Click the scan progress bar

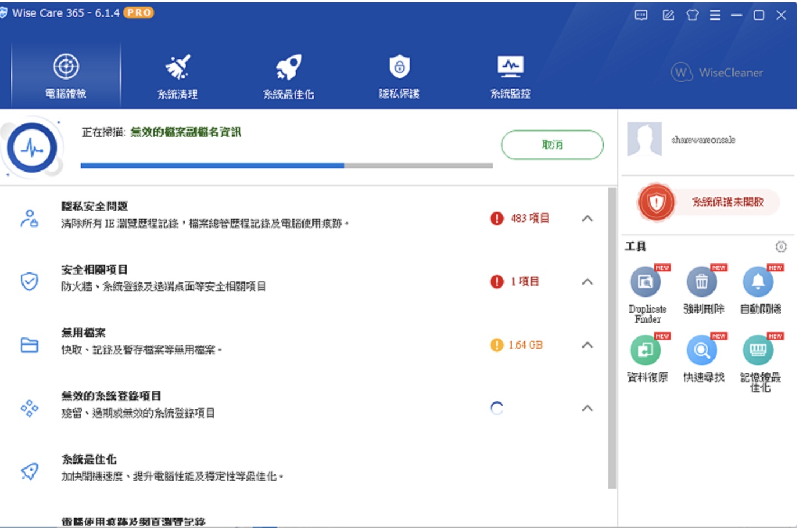(286, 165)
